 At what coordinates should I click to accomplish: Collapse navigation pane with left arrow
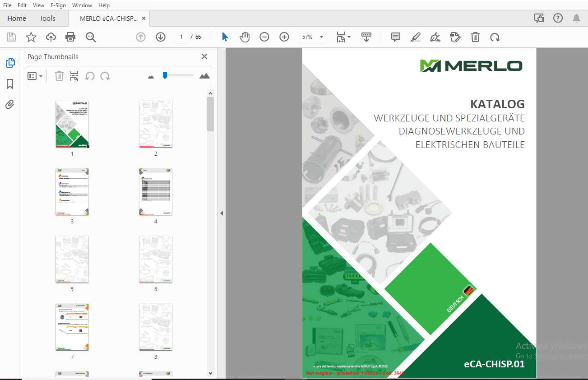pyautogui.click(x=222, y=213)
